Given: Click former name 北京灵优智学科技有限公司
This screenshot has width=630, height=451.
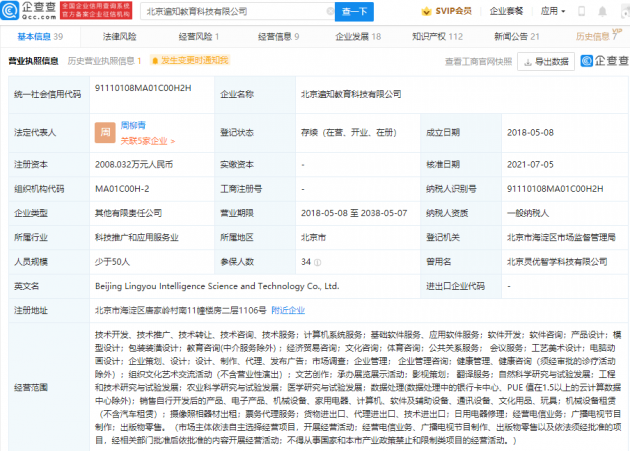Looking at the screenshot, I should [x=557, y=262].
